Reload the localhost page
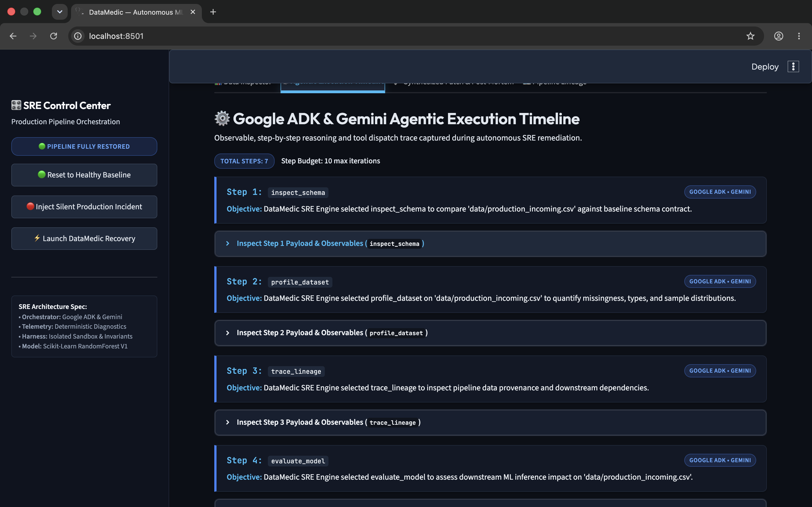 [54, 36]
